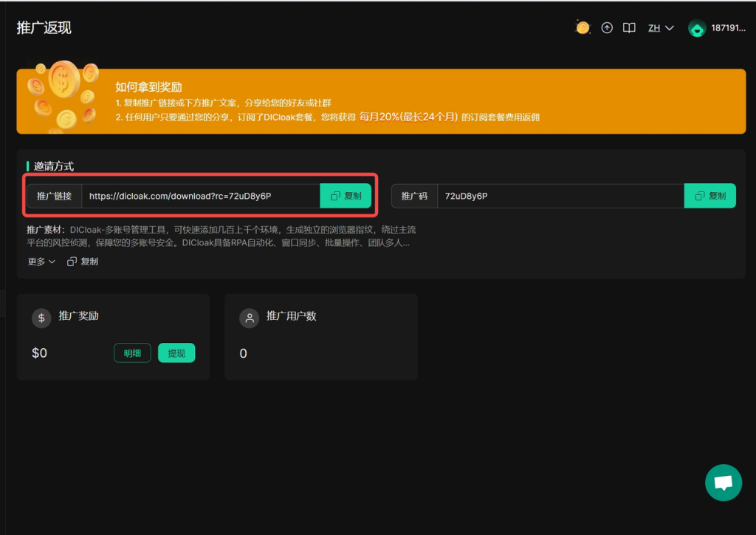Open the live chat support bubble
The width and height of the screenshot is (756, 535).
click(724, 483)
